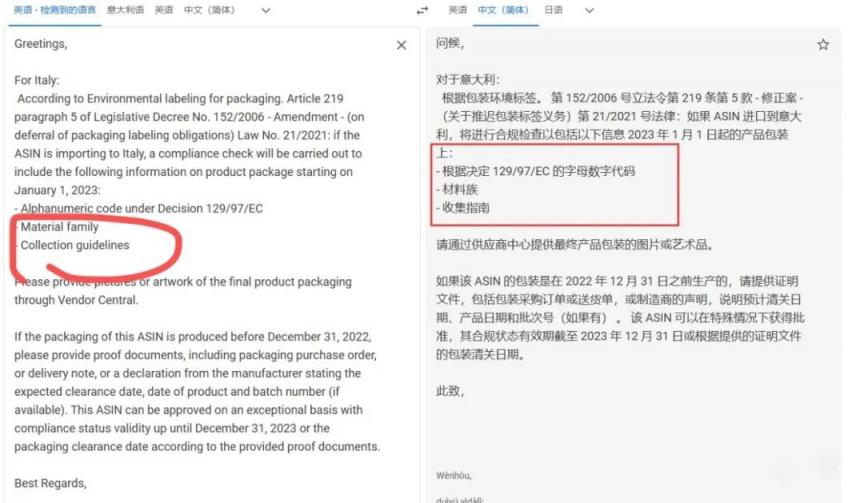Click translated line '材料族'

click(x=457, y=190)
